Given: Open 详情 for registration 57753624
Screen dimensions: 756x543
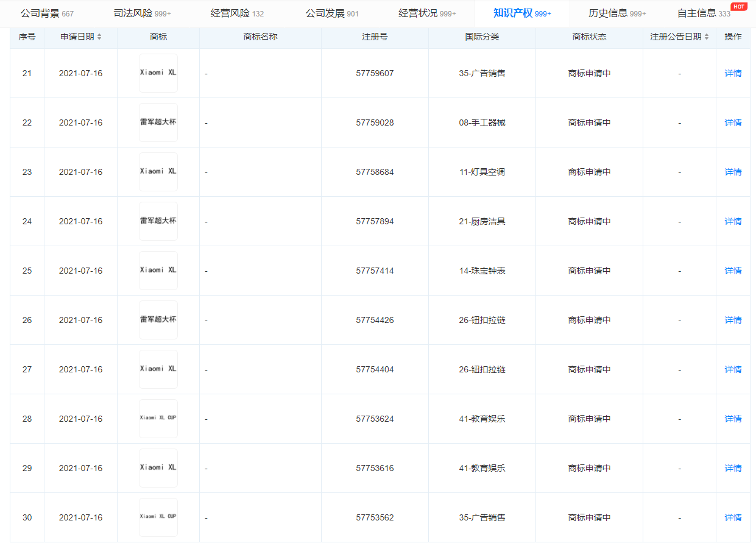Looking at the screenshot, I should point(733,419).
